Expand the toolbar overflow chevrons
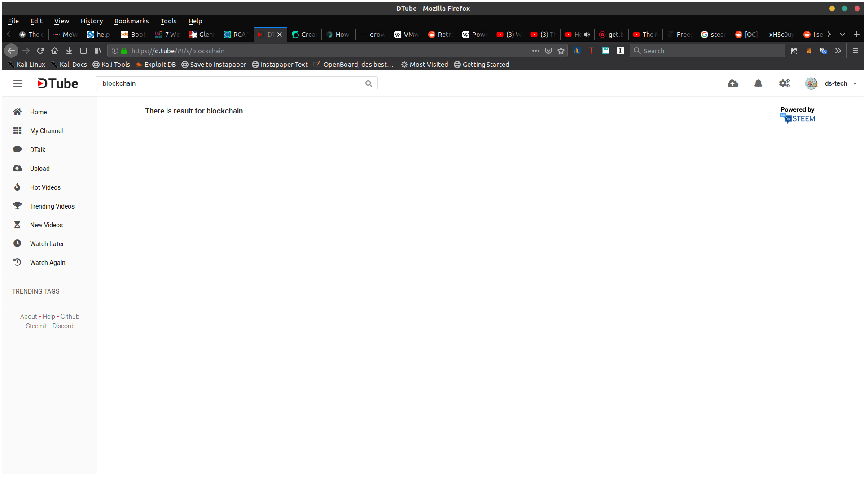The image size is (868, 478). (838, 51)
